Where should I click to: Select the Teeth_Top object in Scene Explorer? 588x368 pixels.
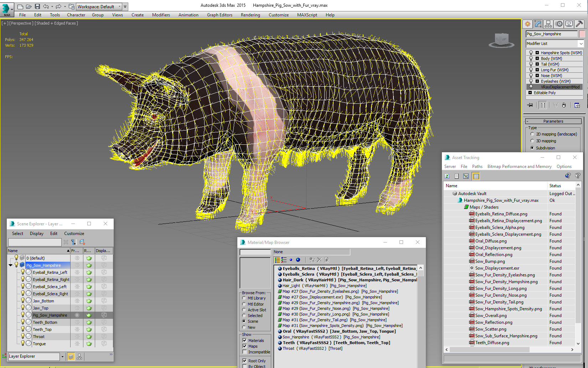coord(42,329)
